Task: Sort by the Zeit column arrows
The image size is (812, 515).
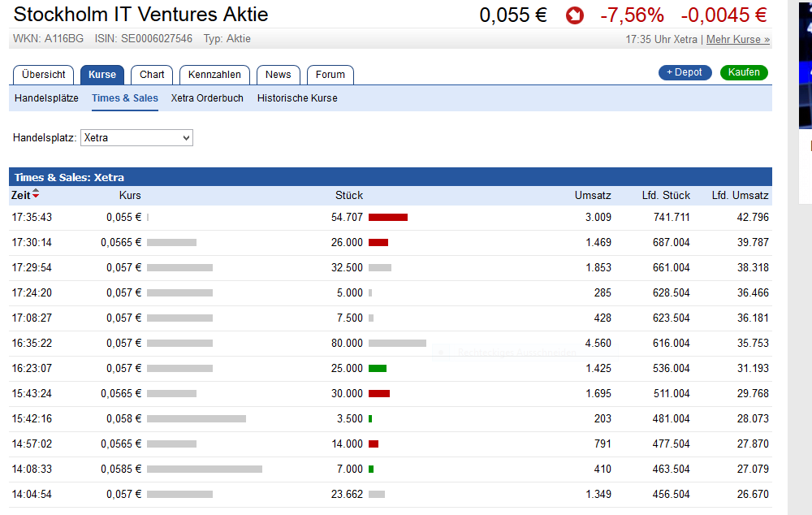Action: [36, 195]
